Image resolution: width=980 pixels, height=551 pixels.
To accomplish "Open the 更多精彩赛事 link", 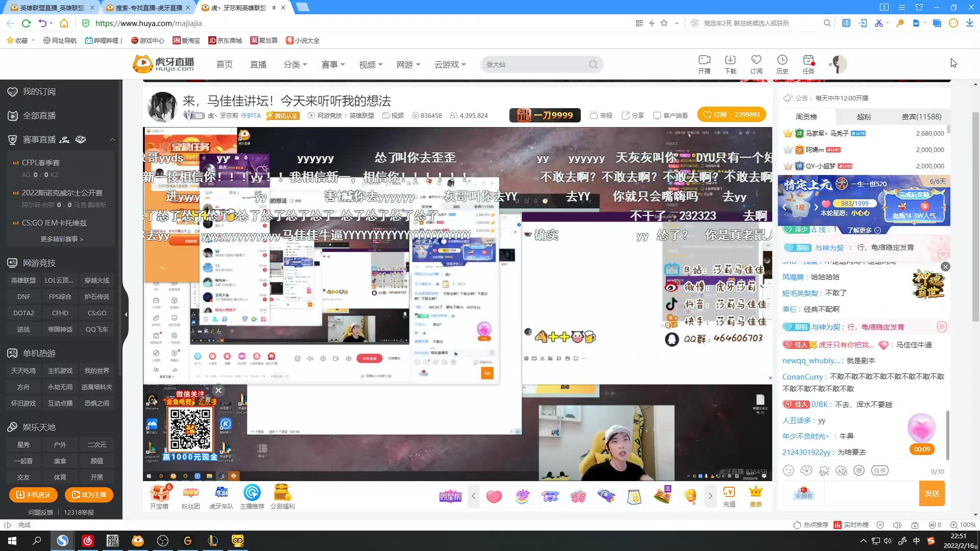I will (x=62, y=239).
